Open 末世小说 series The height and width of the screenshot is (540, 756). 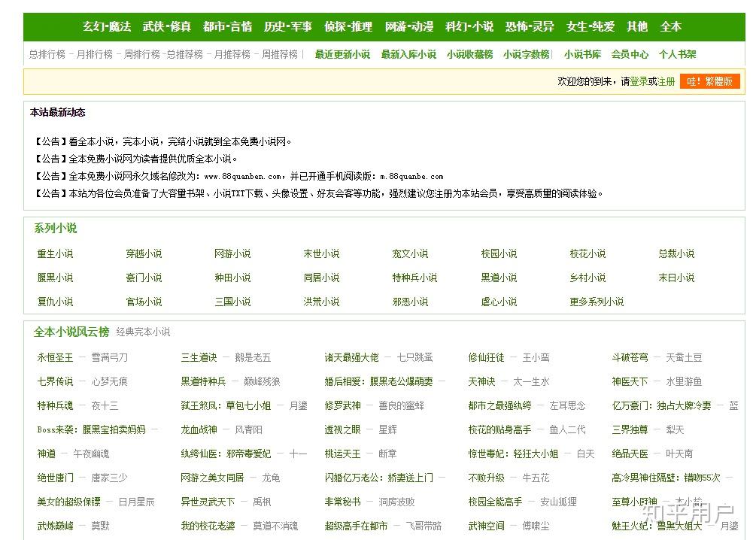click(321, 253)
